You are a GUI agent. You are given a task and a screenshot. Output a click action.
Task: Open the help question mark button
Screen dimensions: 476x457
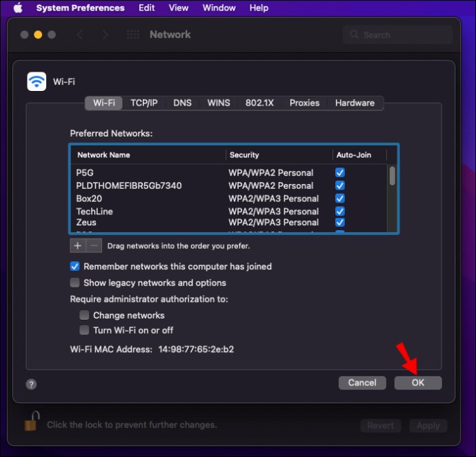[31, 385]
